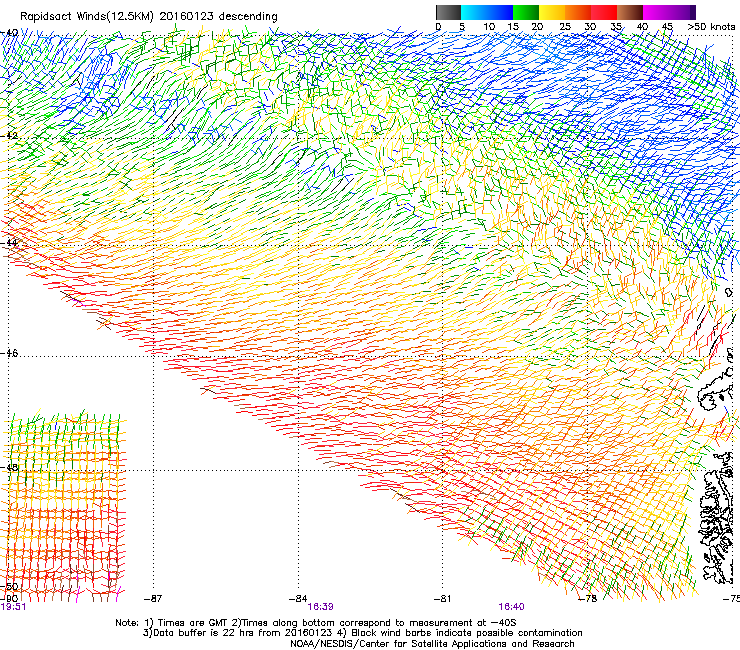This screenshot has width=740, height=650.
Task: Click the '40' legend scale label
Action: pos(642,27)
